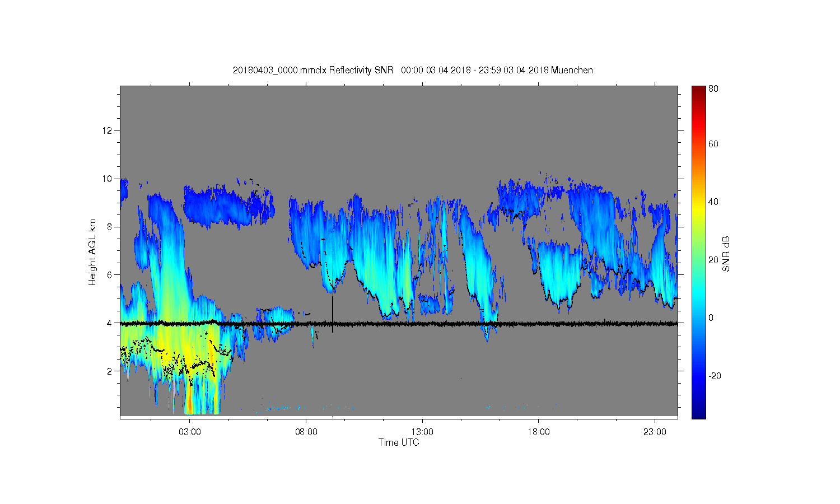The image size is (840, 504).
Task: Click the height tick label 4
Action: coord(110,323)
